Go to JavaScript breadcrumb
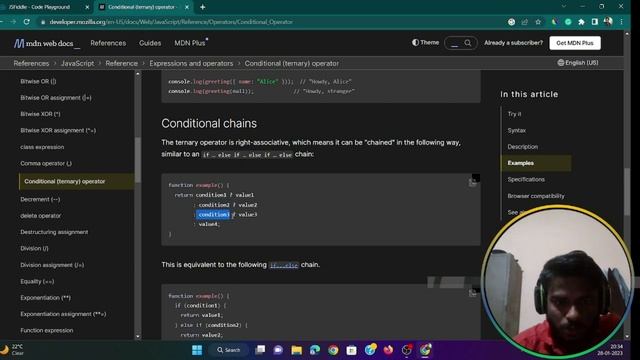 tap(77, 63)
